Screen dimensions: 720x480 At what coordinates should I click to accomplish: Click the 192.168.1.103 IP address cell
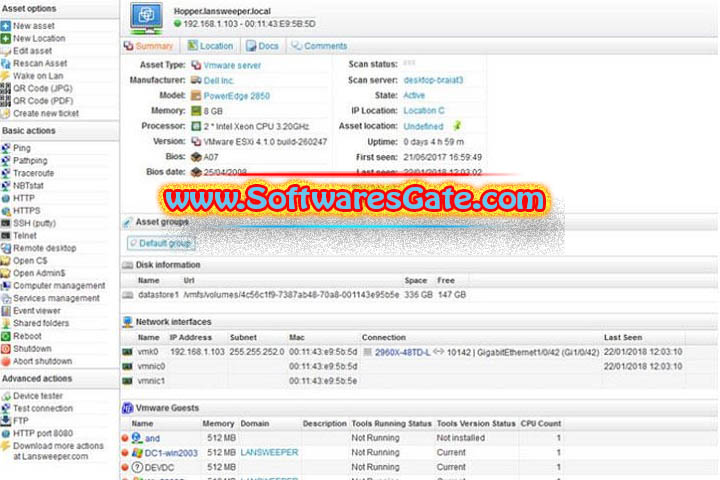[197, 352]
